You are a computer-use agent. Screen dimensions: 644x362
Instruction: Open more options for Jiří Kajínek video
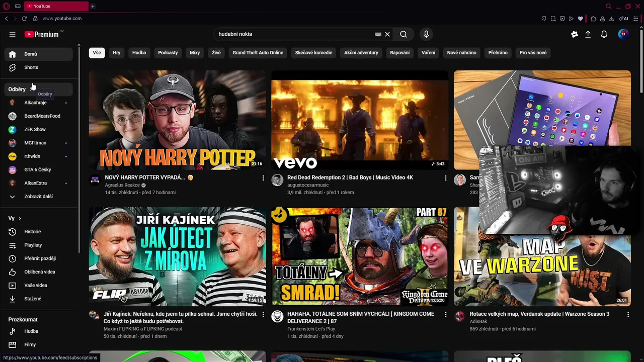[263, 314]
